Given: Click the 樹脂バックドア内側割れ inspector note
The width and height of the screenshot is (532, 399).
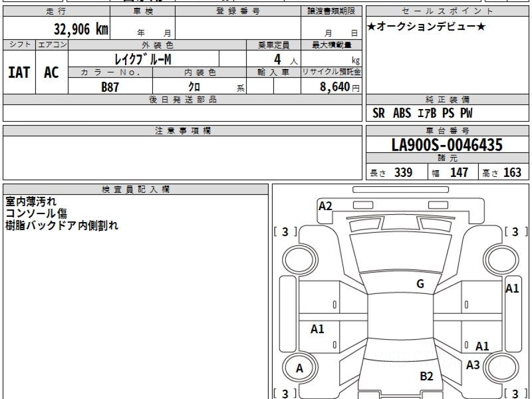Looking at the screenshot, I should tap(62, 225).
